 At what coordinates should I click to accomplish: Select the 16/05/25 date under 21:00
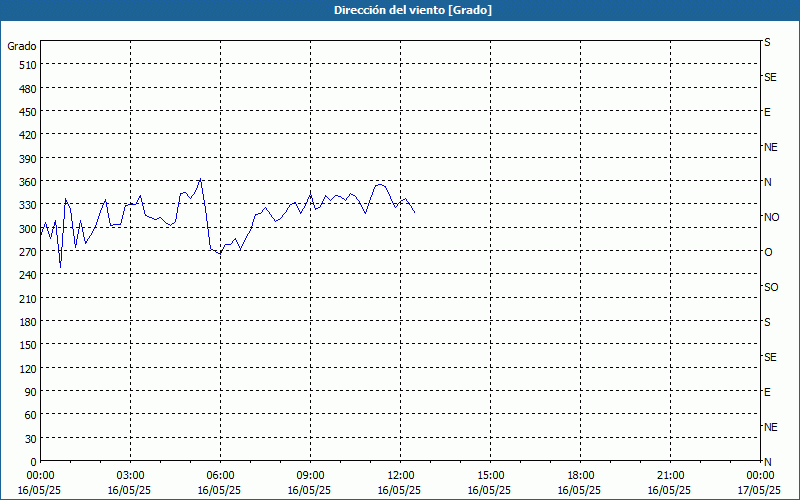[x=669, y=490]
